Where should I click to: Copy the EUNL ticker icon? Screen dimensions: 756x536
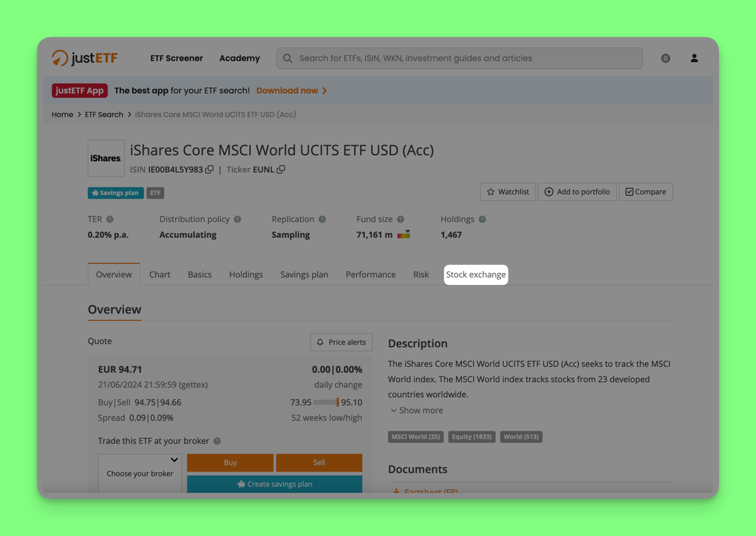281,170
